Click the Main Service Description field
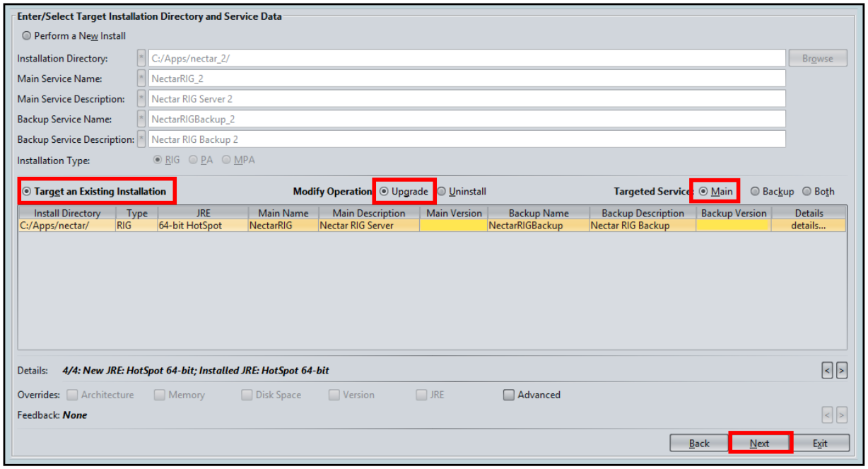This screenshot has height=469, width=868. point(467,99)
